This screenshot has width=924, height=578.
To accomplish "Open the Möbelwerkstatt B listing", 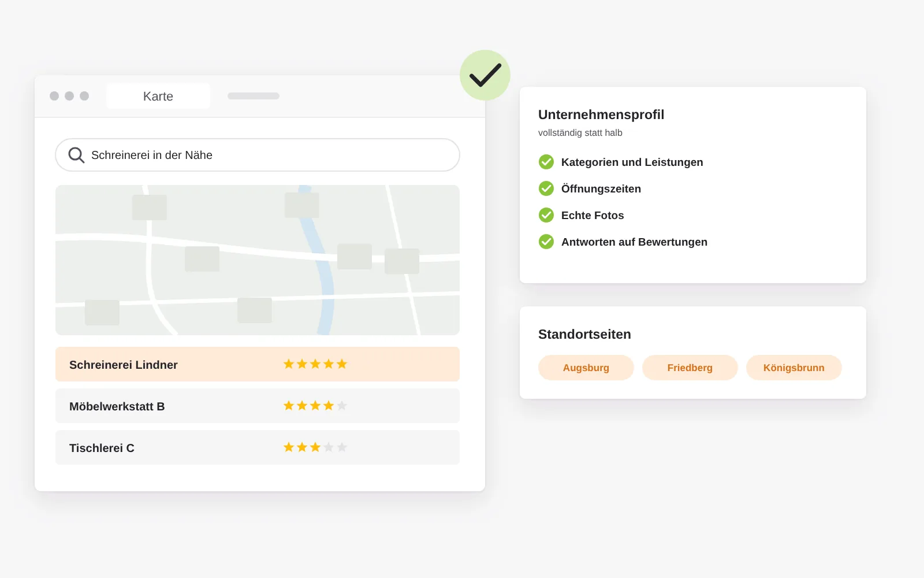I will 258,406.
